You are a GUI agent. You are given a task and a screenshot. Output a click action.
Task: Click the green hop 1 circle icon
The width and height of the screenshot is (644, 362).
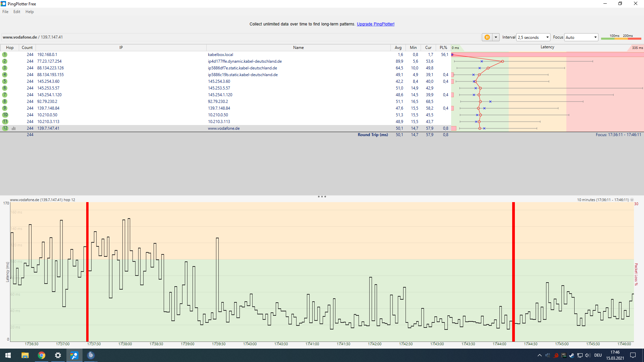(x=5, y=55)
